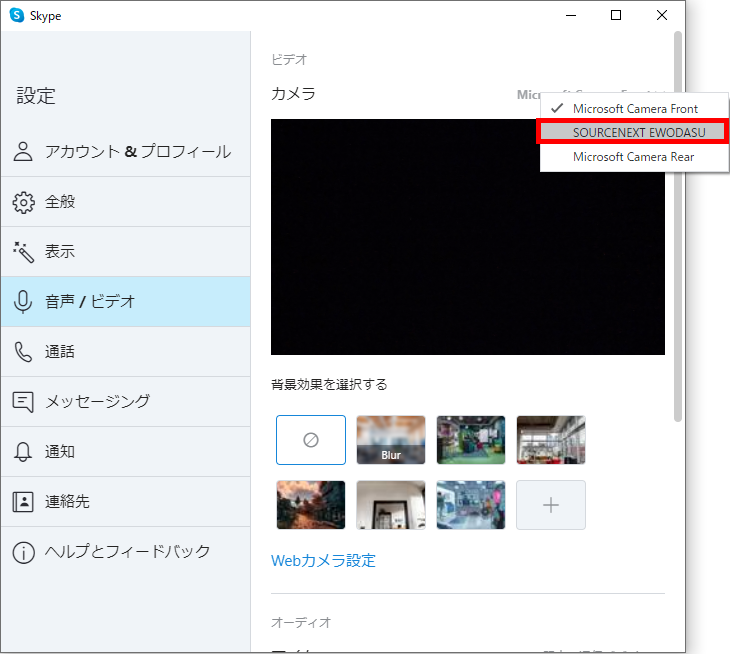
Task: Select Microsoft Camera Front option
Action: 635,108
